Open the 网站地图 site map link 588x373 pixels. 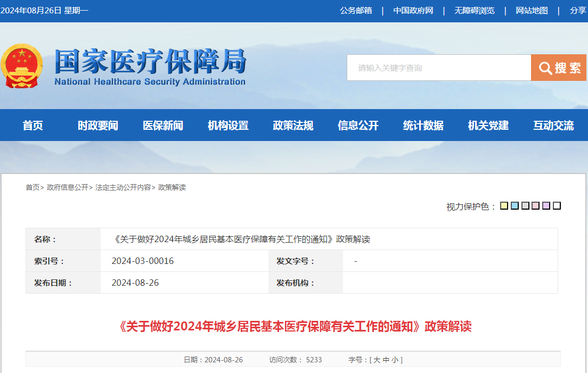coord(532,11)
